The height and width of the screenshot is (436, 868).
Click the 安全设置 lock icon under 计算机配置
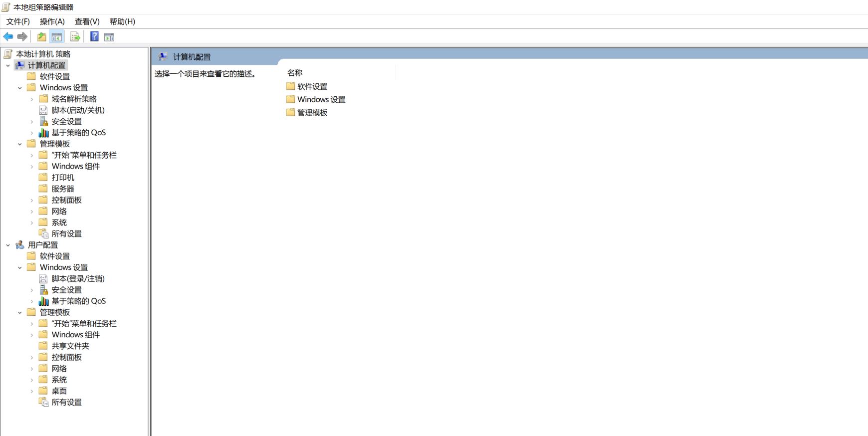pos(43,121)
